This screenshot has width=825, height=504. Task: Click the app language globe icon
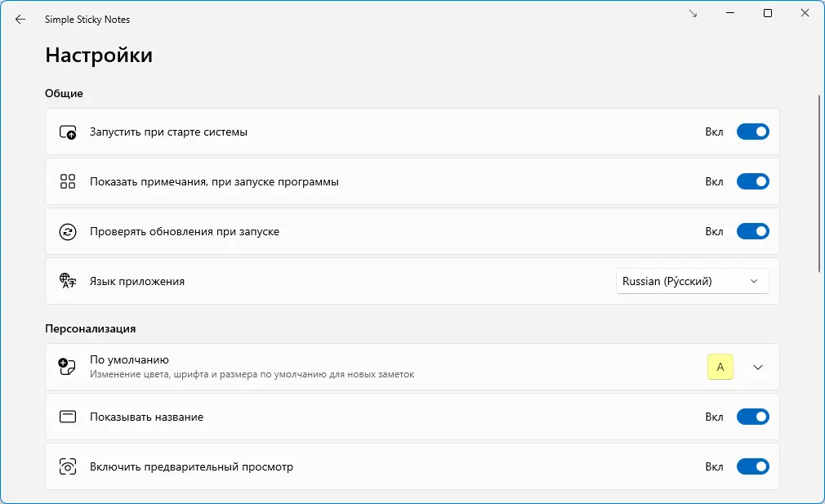[68, 281]
